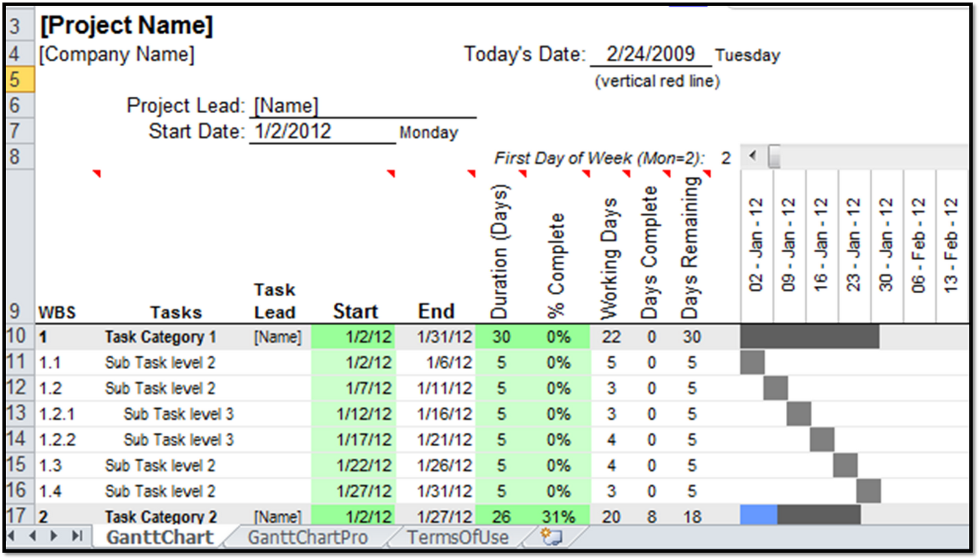
Task: Open the comment marker above Working Days
Action: [x=626, y=173]
